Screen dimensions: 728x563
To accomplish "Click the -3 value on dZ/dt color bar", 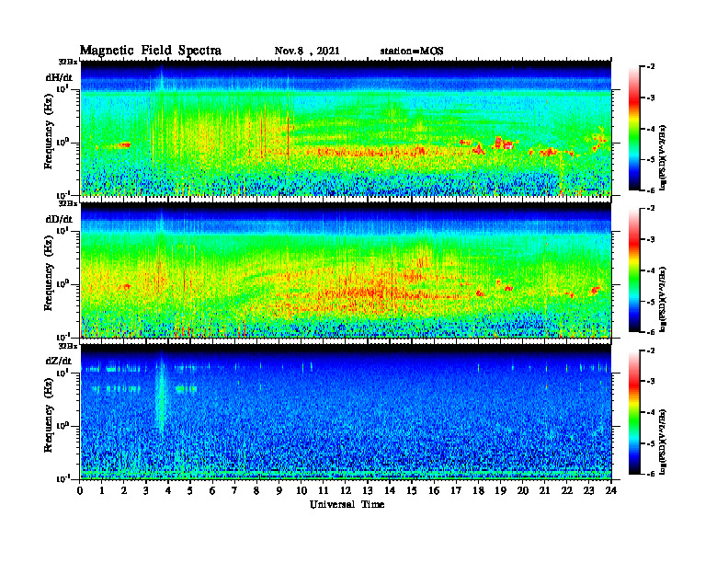I will (651, 381).
